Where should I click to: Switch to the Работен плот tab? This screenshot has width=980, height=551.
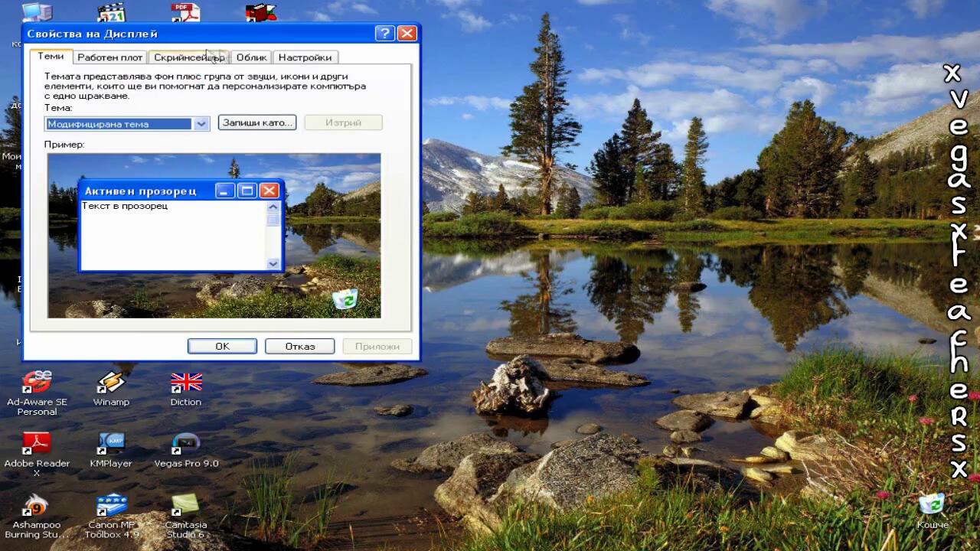[110, 57]
